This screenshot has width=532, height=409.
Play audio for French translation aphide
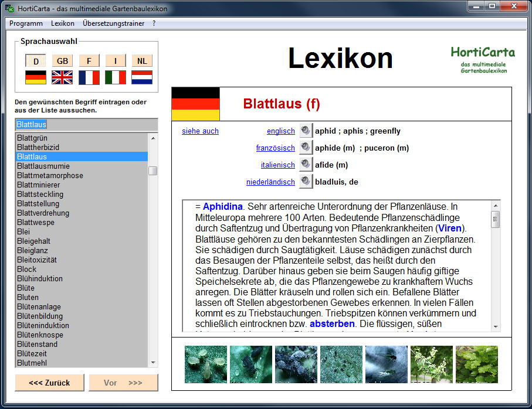click(305, 148)
